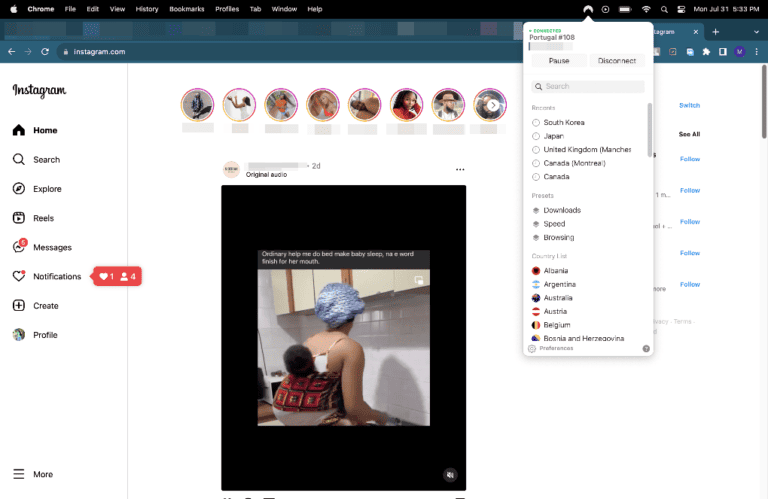Pause the VPN connection

pyautogui.click(x=559, y=61)
